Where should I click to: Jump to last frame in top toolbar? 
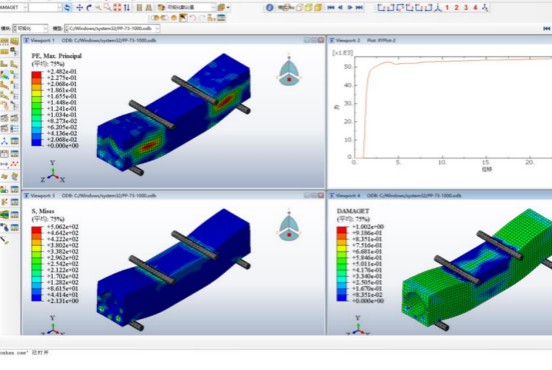[x=359, y=7]
